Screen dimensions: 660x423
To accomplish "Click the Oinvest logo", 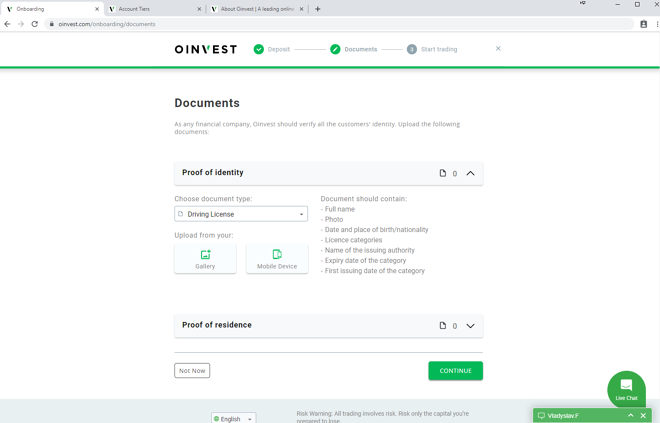I will [206, 49].
